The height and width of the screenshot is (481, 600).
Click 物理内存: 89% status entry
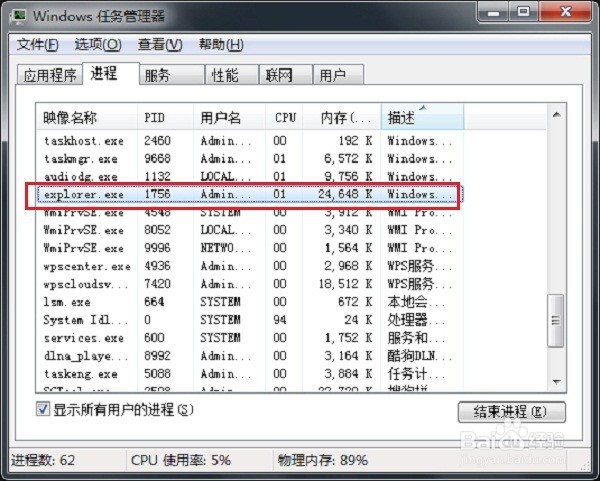(x=323, y=460)
